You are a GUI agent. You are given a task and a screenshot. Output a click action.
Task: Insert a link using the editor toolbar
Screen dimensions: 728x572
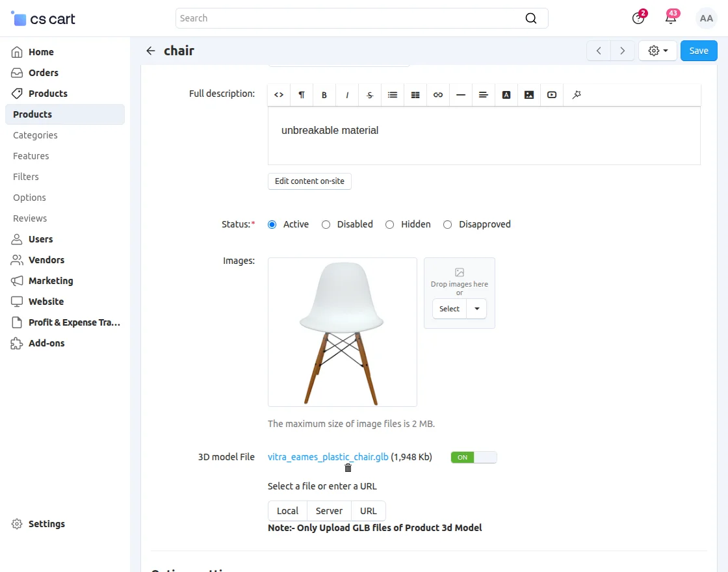[438, 95]
